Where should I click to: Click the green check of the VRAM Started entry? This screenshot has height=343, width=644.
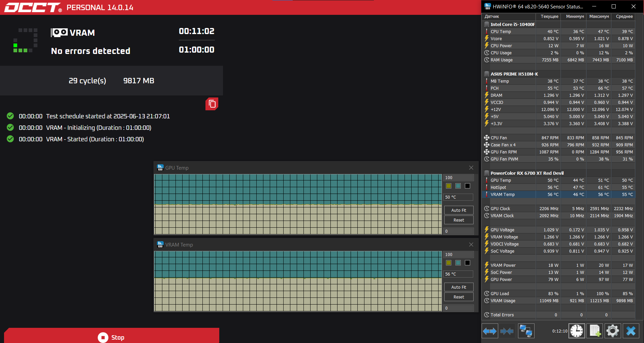click(x=10, y=139)
